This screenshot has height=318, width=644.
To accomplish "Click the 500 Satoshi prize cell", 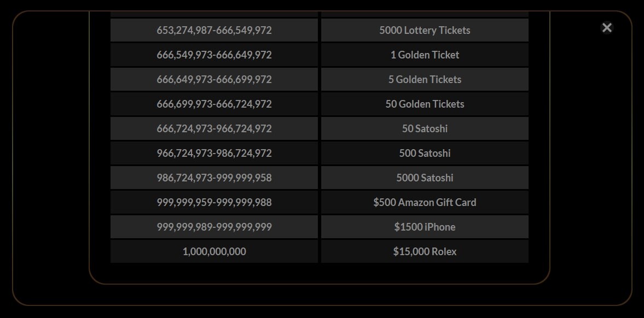I will click(425, 153).
